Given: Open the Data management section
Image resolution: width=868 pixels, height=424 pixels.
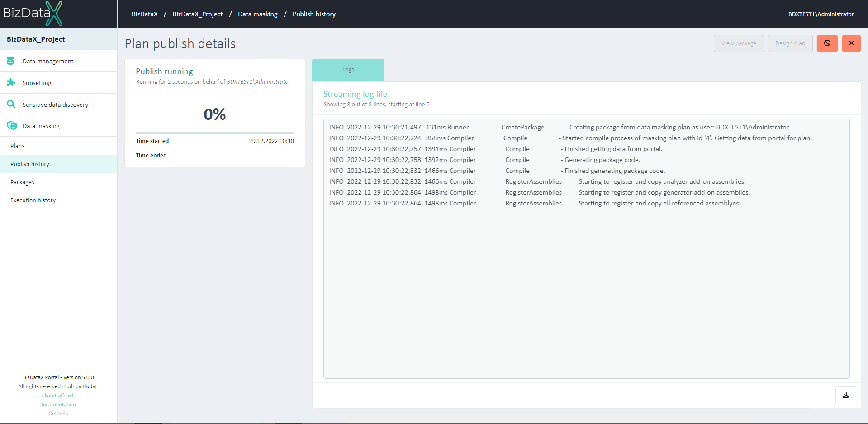Looking at the screenshot, I should click(x=59, y=61).
